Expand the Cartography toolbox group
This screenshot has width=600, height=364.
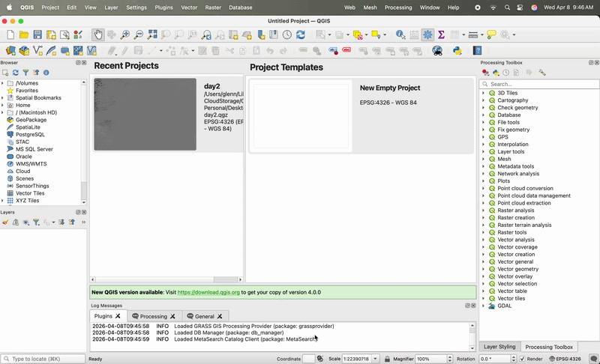pyautogui.click(x=483, y=100)
